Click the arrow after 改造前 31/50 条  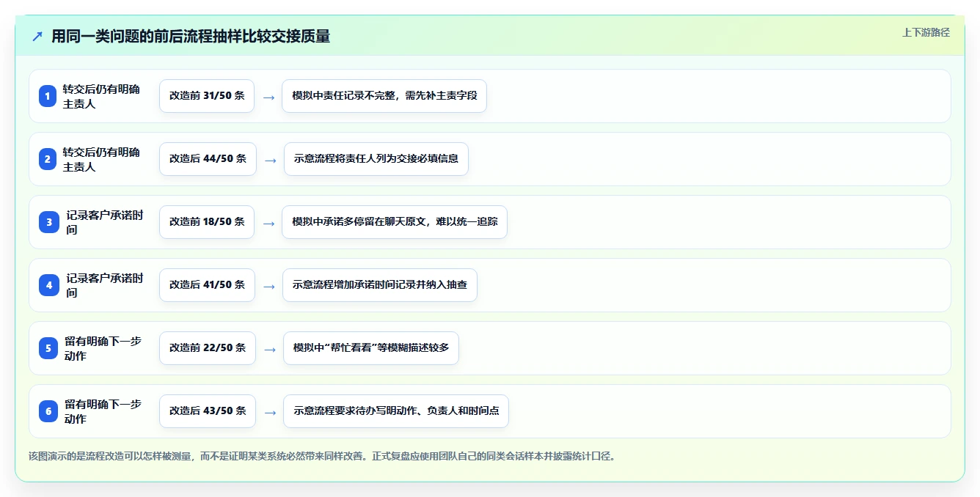click(268, 97)
